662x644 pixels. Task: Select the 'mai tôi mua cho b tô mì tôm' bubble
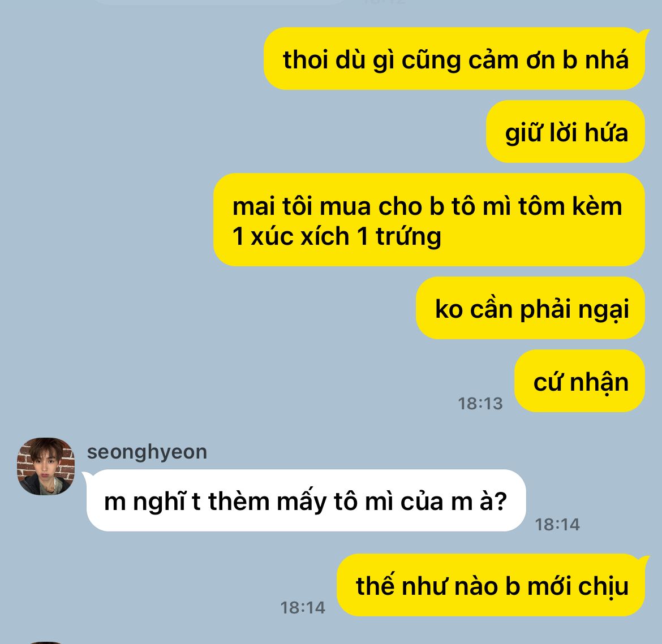(429, 219)
